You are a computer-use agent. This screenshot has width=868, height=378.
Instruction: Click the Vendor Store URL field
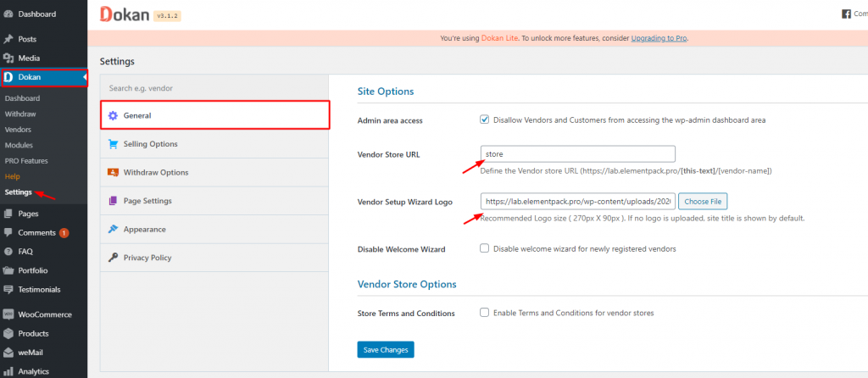[x=576, y=153]
